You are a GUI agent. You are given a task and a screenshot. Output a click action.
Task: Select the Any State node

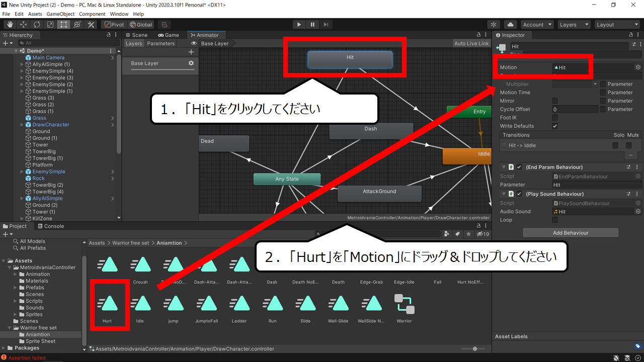tap(287, 179)
